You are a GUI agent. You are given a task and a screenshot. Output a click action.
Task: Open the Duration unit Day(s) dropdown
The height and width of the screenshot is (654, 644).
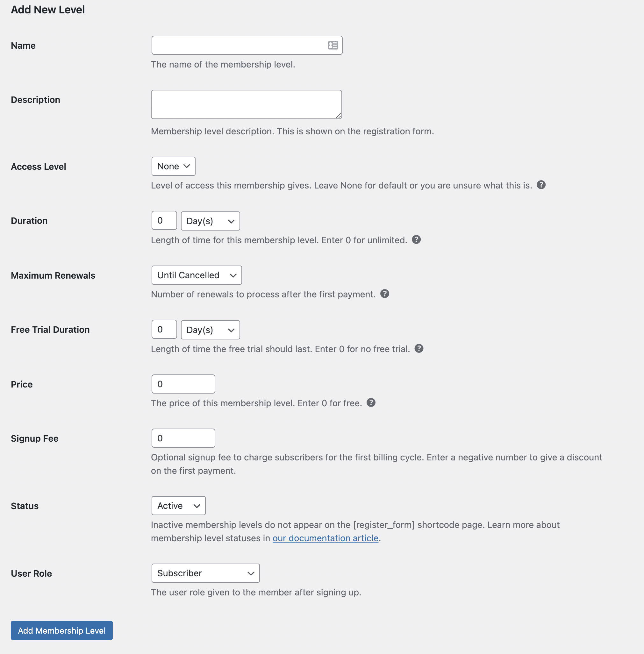[x=210, y=221]
